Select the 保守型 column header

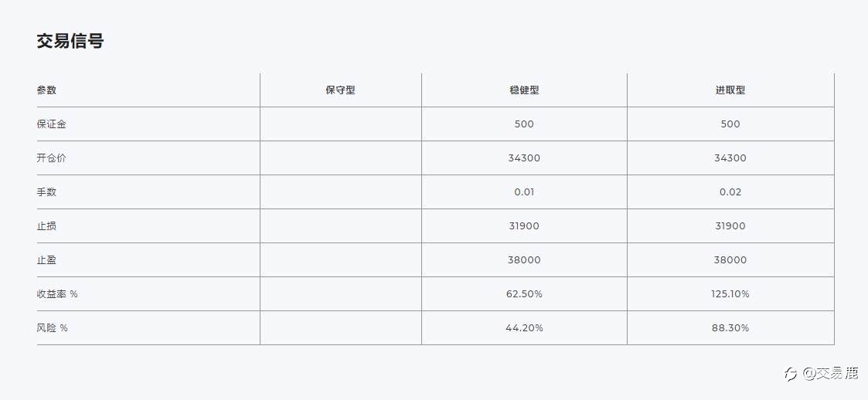click(340, 90)
